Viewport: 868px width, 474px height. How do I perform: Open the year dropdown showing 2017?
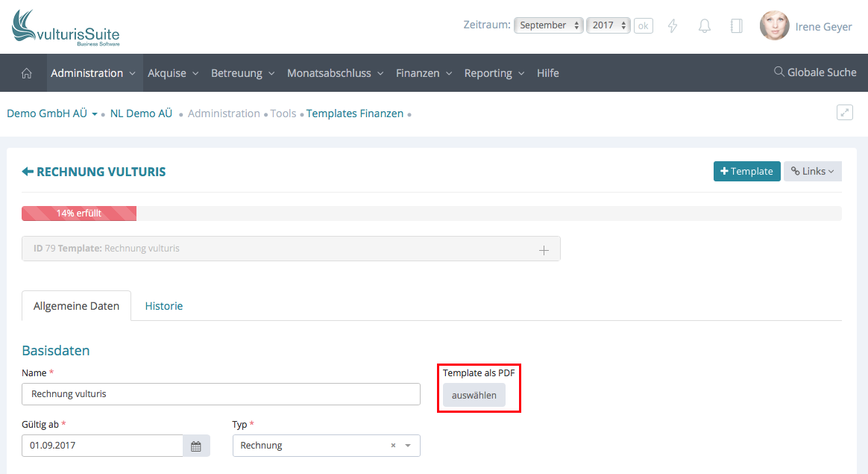point(608,25)
